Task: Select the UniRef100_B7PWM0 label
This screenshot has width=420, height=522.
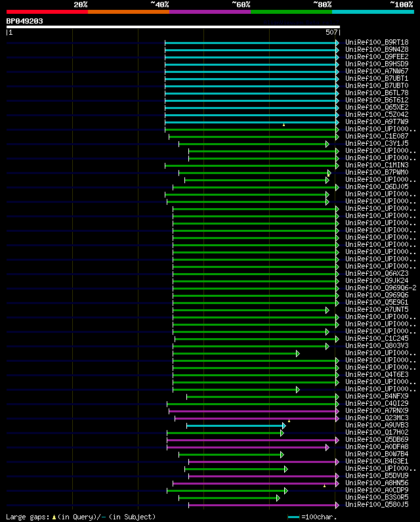Action: pos(377,173)
